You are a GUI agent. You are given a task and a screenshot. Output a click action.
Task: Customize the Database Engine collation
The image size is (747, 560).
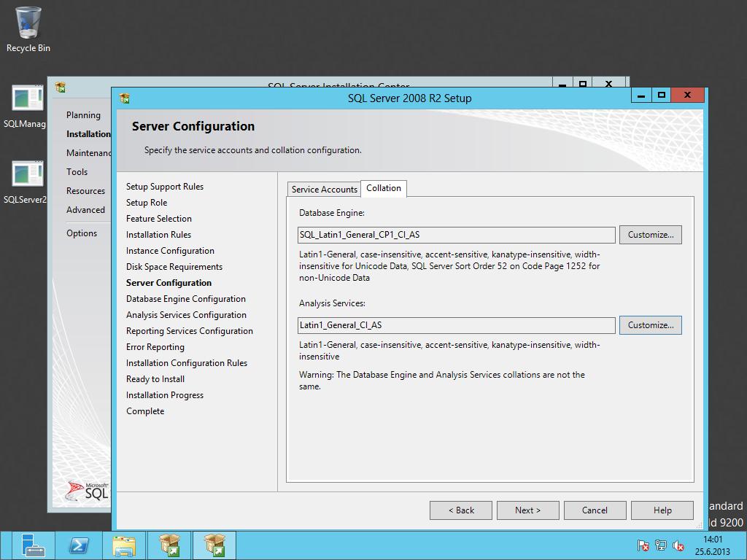pyautogui.click(x=650, y=235)
